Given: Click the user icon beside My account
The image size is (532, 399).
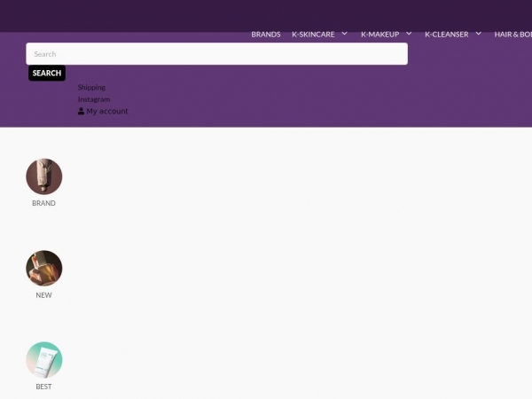Looking at the screenshot, I should (82, 111).
